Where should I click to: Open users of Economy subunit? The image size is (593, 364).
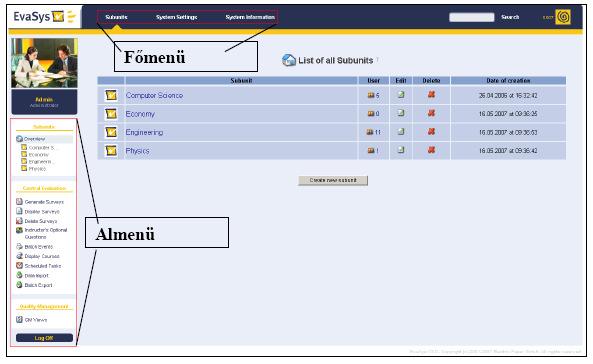click(373, 114)
